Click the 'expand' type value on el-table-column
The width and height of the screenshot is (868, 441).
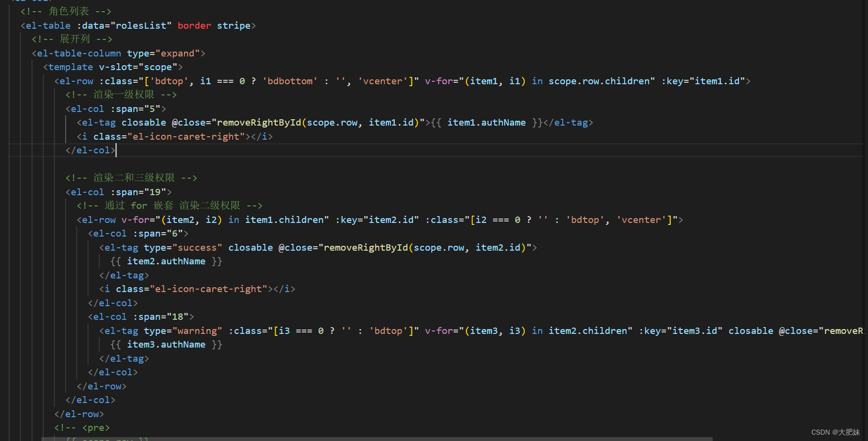178,53
